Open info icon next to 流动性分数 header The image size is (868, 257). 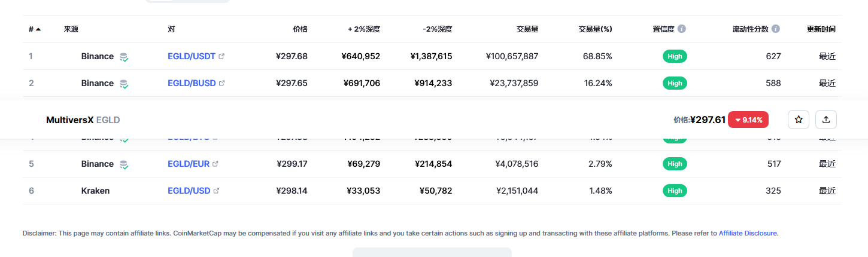click(x=776, y=29)
